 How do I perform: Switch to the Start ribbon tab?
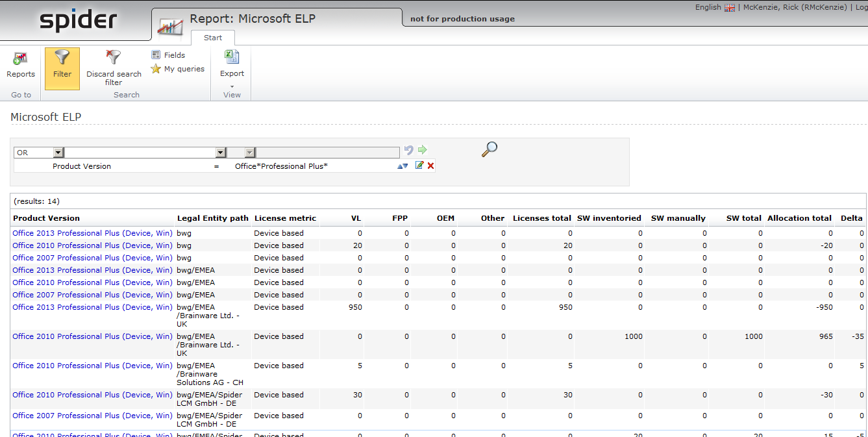pos(213,38)
